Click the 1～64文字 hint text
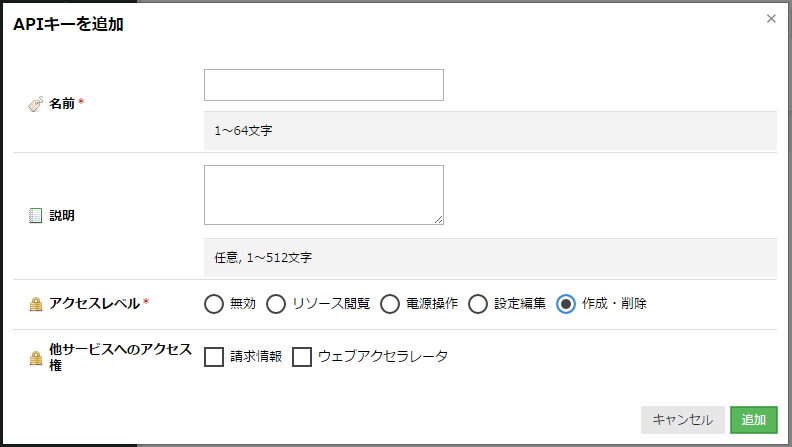Image resolution: width=792 pixels, height=447 pixels. coord(243,131)
